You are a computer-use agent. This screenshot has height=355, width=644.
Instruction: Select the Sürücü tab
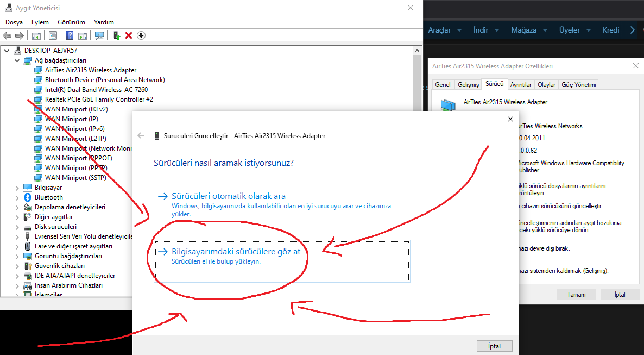(x=495, y=84)
